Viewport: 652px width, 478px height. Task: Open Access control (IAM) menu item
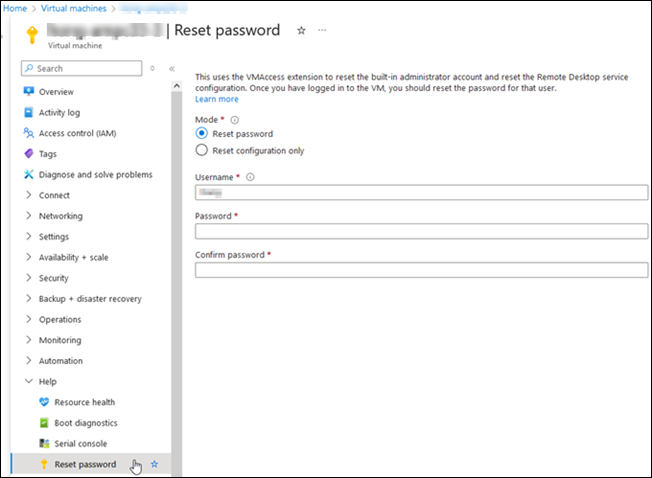coord(78,133)
